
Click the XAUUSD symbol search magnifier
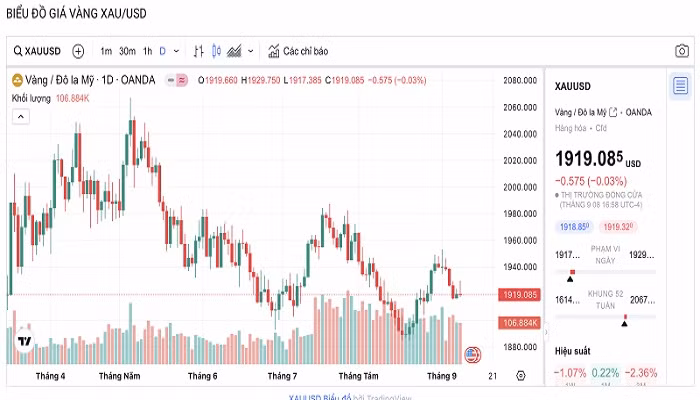click(x=18, y=51)
